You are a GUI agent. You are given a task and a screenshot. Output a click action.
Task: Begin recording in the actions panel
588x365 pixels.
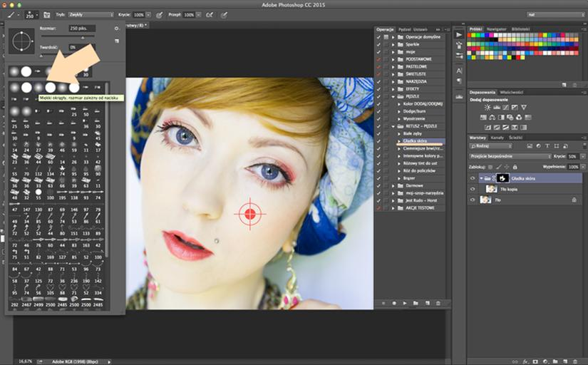click(394, 303)
